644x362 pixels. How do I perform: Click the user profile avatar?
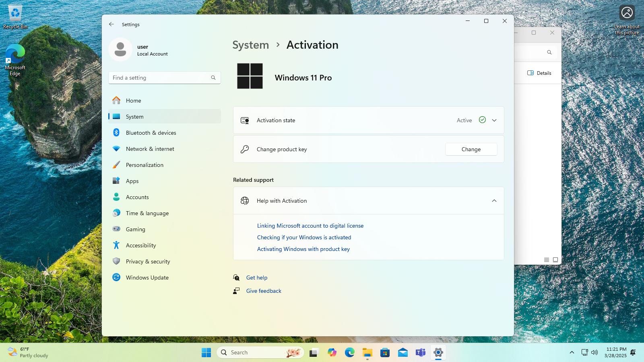tap(120, 49)
